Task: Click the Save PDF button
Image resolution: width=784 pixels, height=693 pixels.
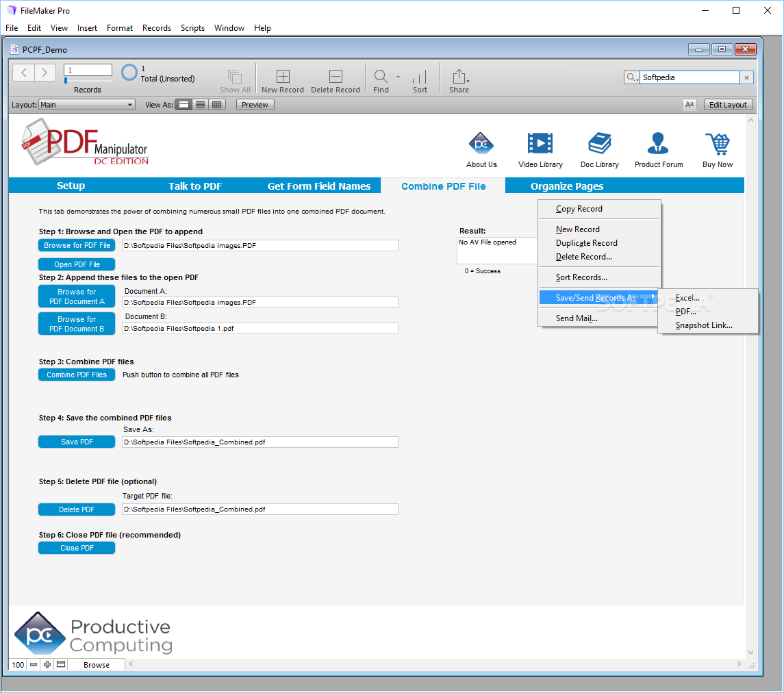Action: click(x=77, y=442)
